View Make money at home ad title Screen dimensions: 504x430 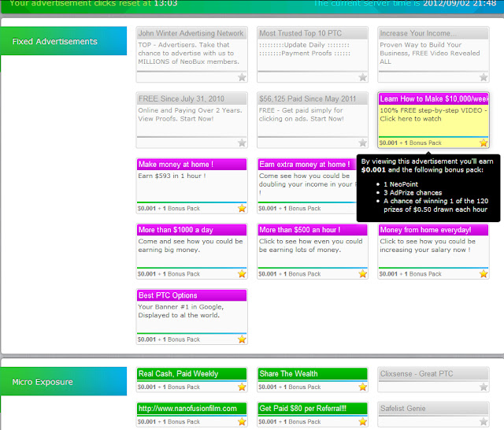coord(191,165)
